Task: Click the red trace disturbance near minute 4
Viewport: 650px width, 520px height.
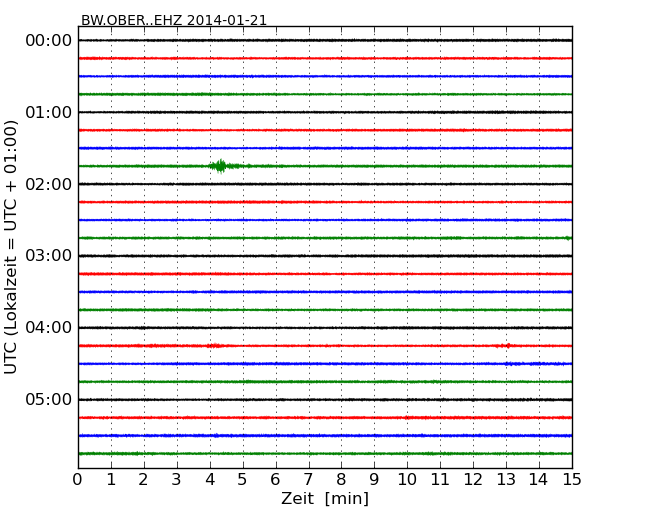Action: tap(216, 345)
